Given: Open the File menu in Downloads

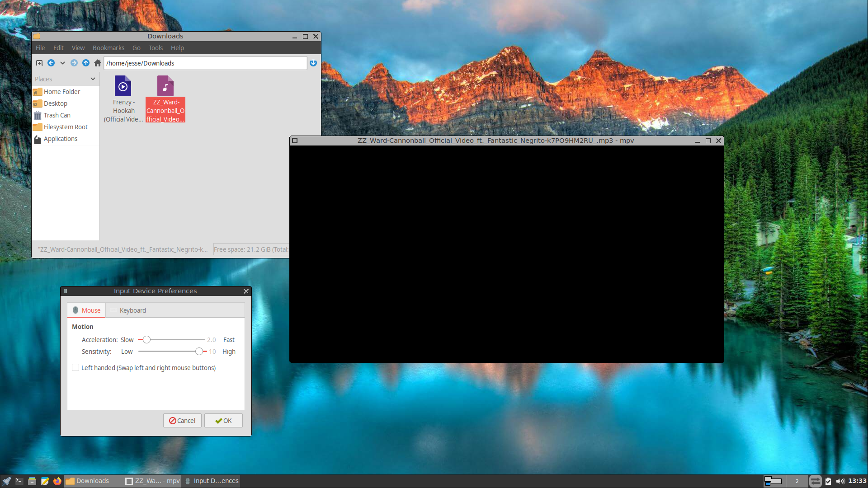Looking at the screenshot, I should [x=40, y=48].
